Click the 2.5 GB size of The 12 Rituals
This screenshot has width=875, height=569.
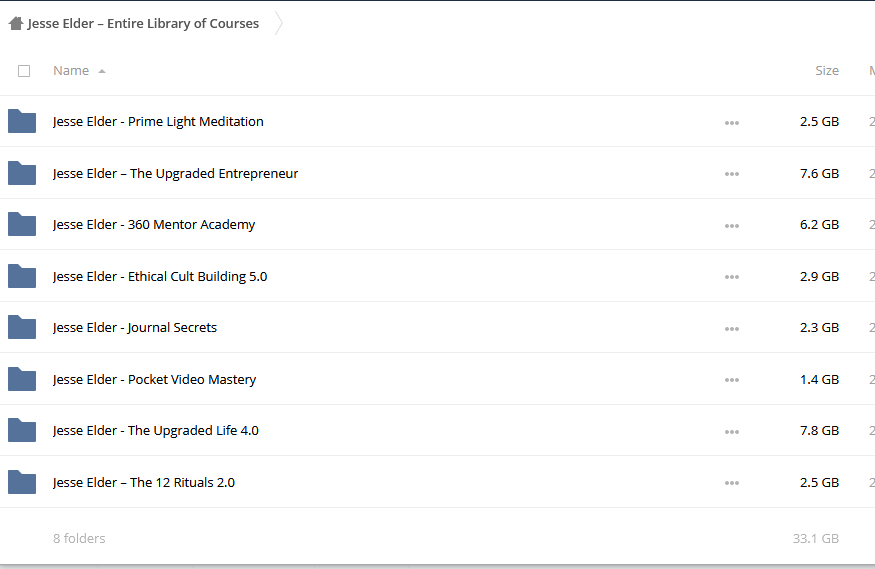point(819,483)
